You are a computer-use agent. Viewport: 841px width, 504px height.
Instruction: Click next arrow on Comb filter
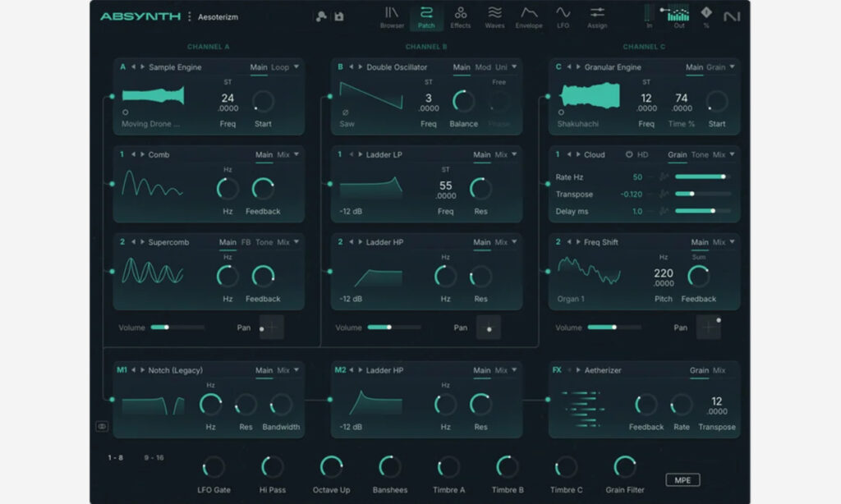coord(142,154)
